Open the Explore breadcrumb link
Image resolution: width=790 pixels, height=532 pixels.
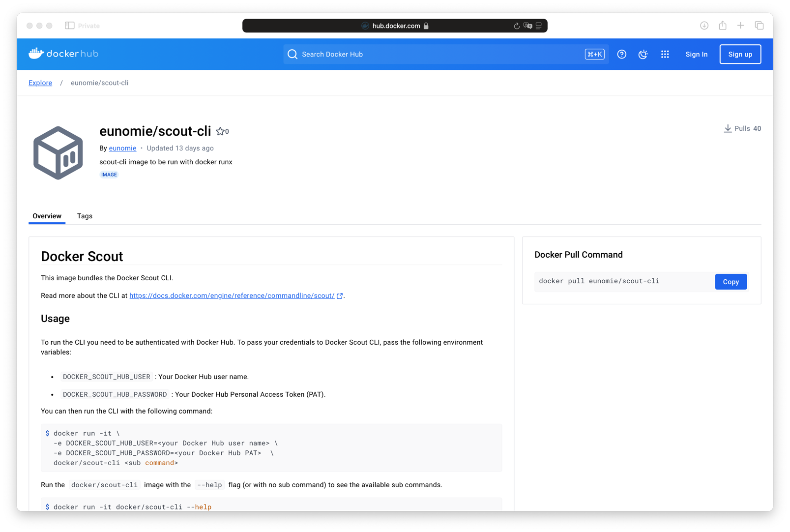tap(40, 83)
